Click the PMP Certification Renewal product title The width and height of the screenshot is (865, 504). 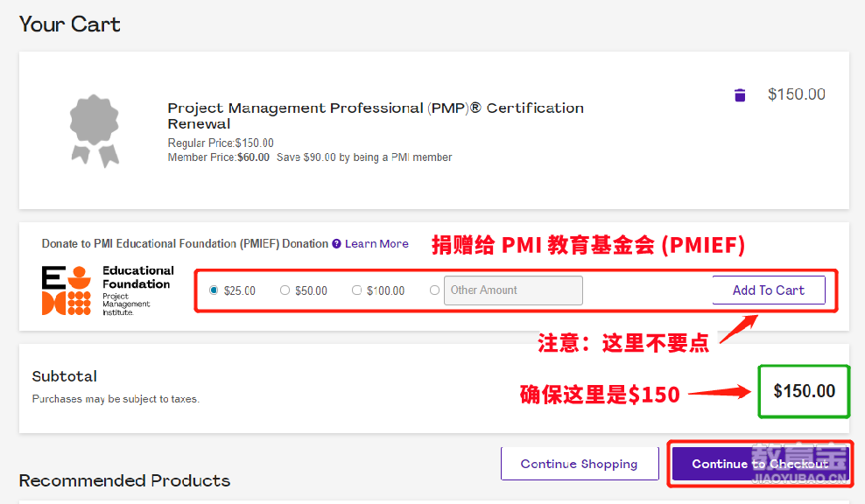pos(376,115)
